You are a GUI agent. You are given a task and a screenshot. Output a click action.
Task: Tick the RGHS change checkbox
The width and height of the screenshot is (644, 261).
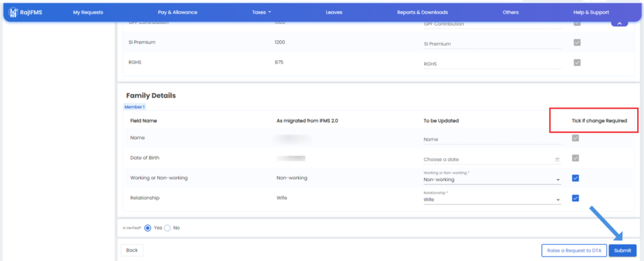coord(577,62)
